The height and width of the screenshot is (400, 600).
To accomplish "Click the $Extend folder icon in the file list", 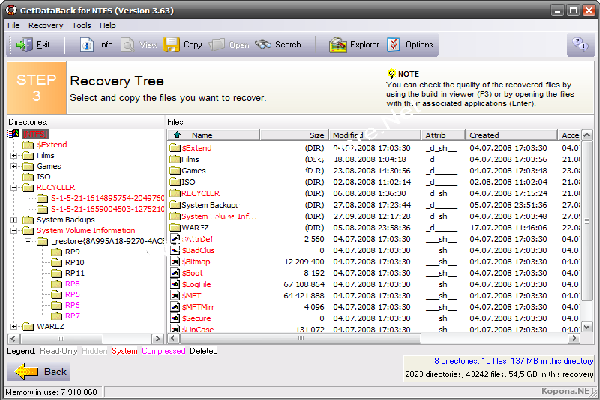I will pos(175,148).
